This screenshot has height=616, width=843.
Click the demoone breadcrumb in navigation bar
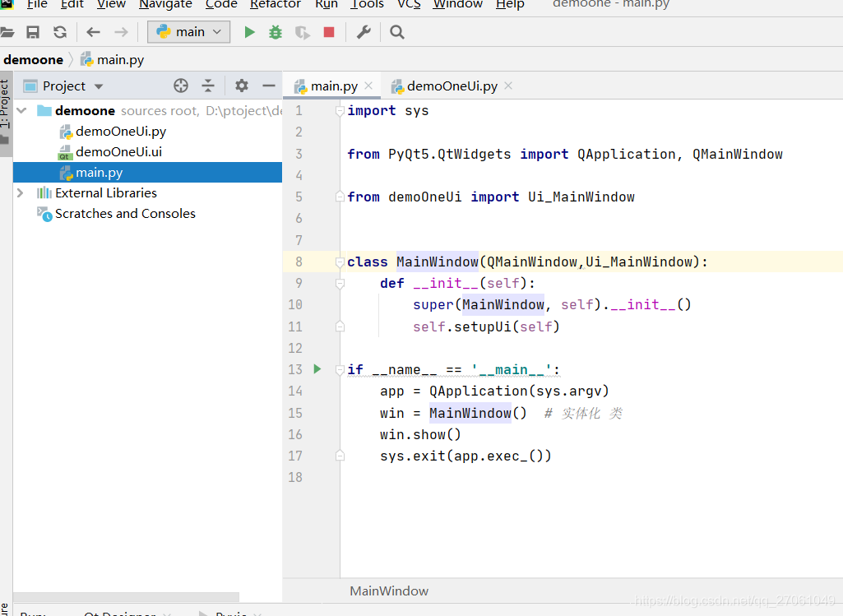tap(34, 60)
